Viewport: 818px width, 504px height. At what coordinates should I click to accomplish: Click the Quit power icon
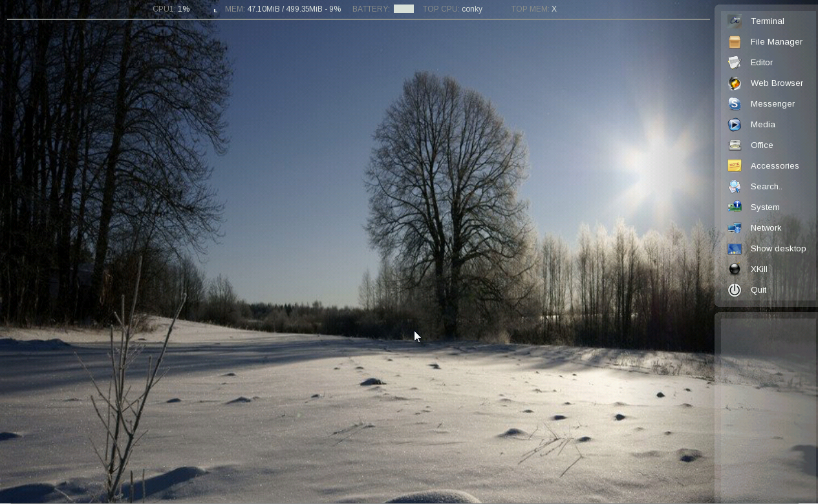tap(735, 290)
